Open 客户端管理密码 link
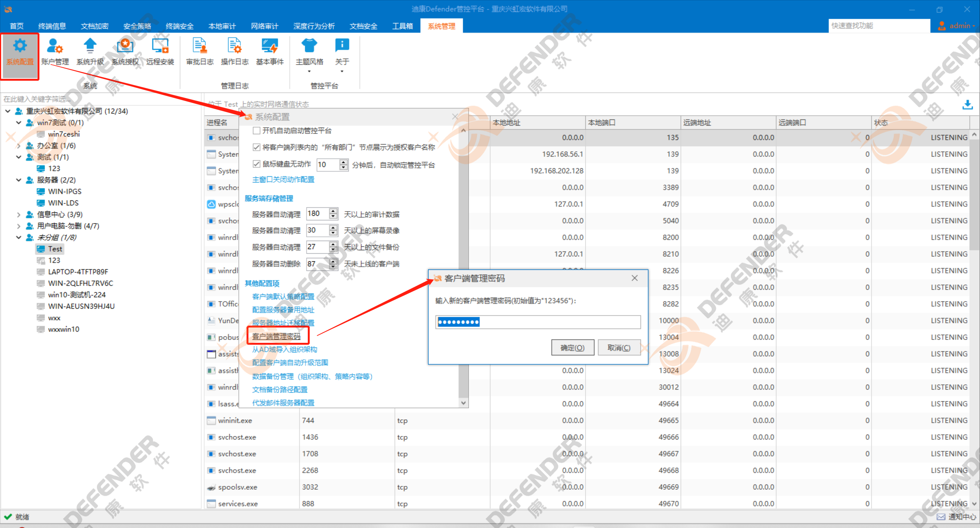The image size is (980, 528). click(276, 336)
